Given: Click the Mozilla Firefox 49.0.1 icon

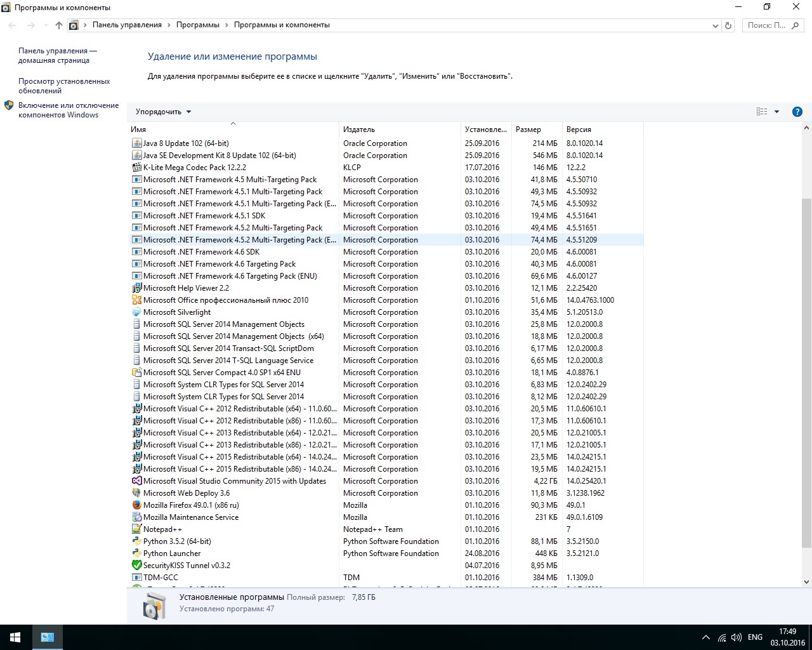Looking at the screenshot, I should pos(136,505).
